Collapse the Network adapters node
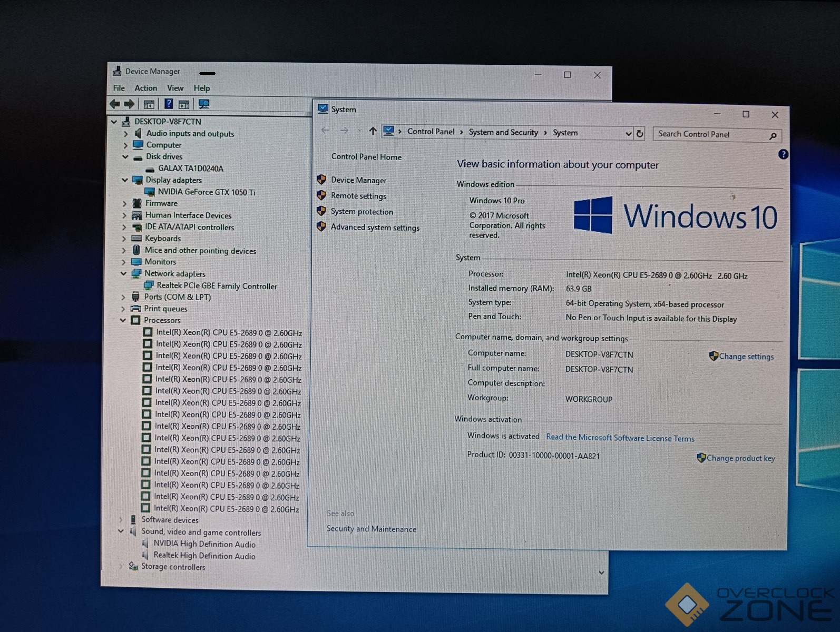The height and width of the screenshot is (632, 840). (124, 273)
